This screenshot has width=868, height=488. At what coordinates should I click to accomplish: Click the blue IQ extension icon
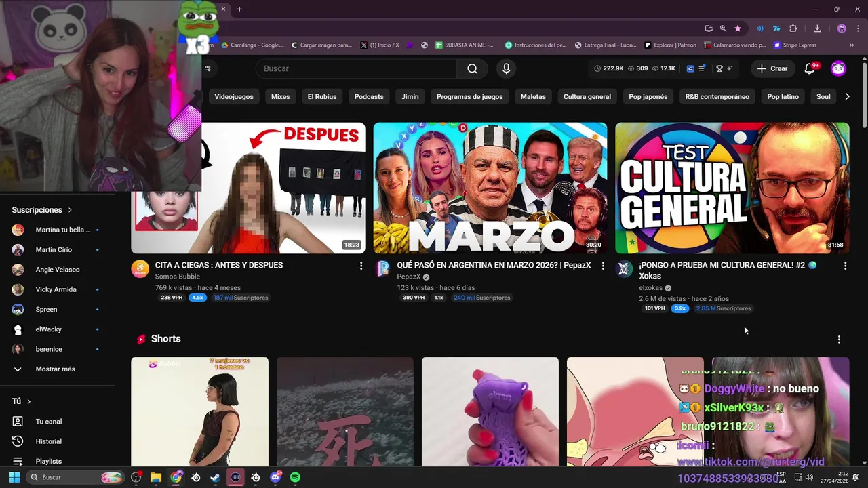[690, 68]
